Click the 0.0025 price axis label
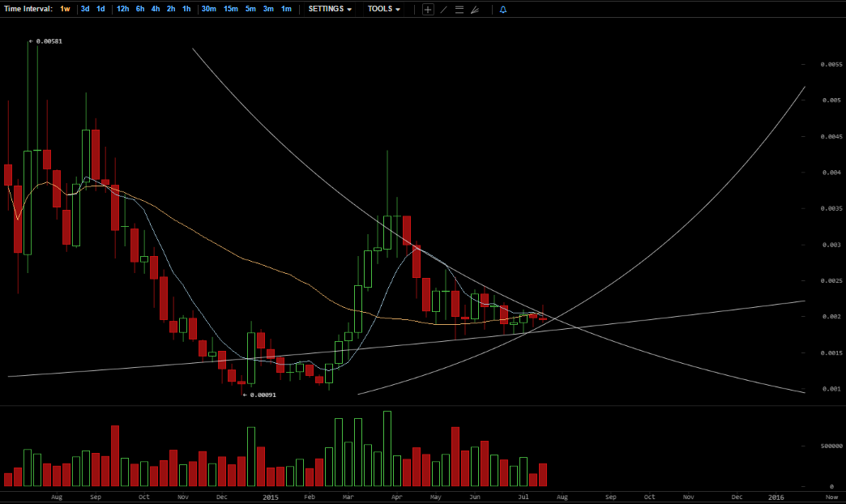The width and height of the screenshot is (846, 504). 831,280
